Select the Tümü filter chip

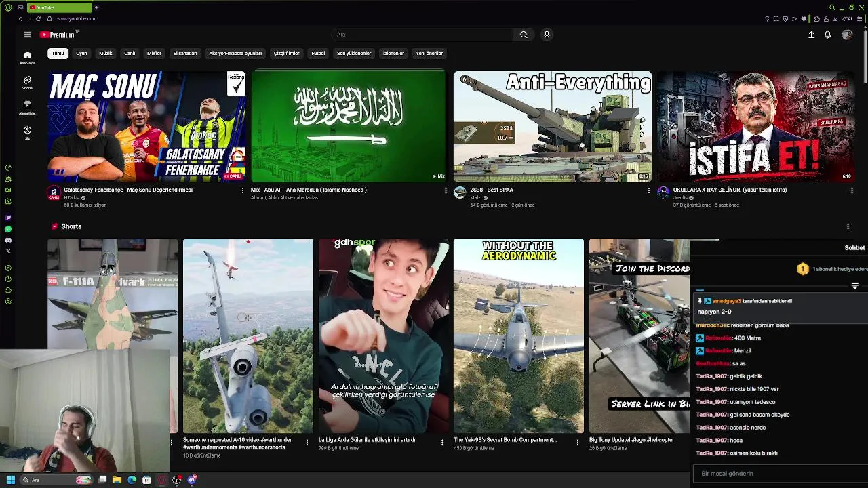pos(58,54)
